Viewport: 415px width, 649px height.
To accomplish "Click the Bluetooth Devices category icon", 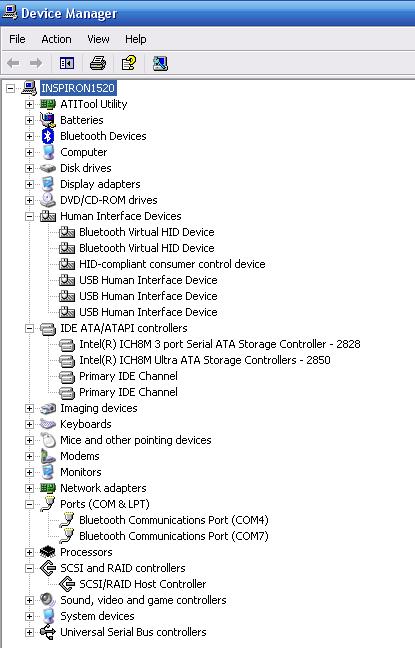I will (48, 136).
